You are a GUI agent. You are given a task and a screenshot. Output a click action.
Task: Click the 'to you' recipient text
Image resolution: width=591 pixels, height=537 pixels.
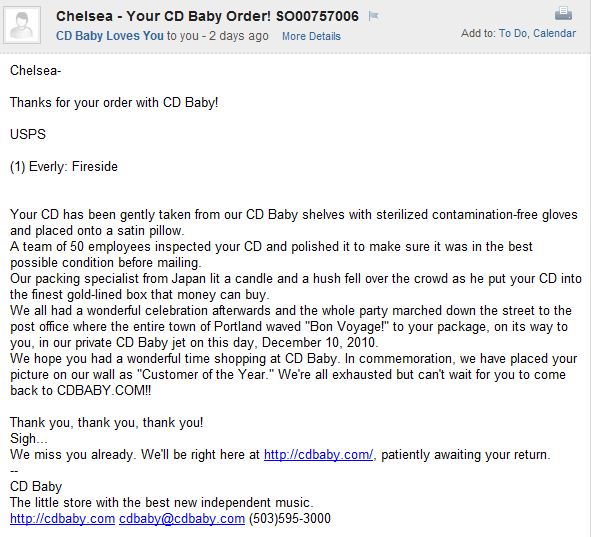[183, 36]
